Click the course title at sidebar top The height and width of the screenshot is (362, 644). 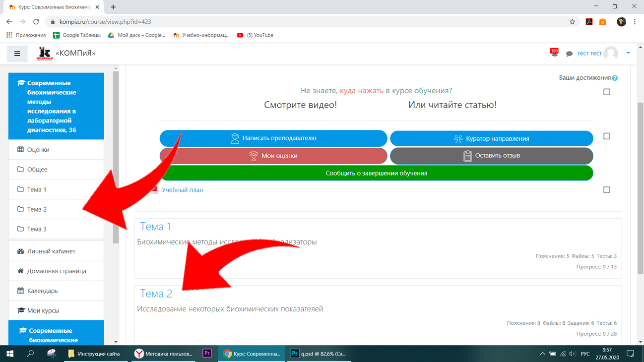pyautogui.click(x=56, y=106)
